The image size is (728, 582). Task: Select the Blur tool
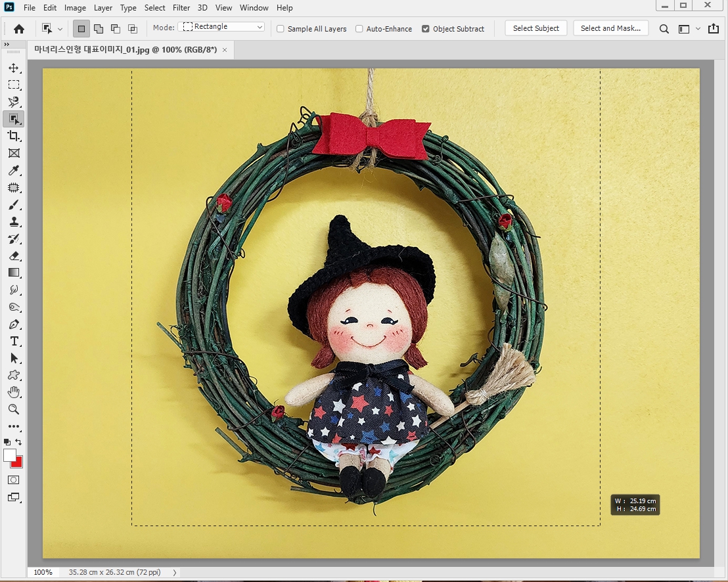(x=13, y=290)
